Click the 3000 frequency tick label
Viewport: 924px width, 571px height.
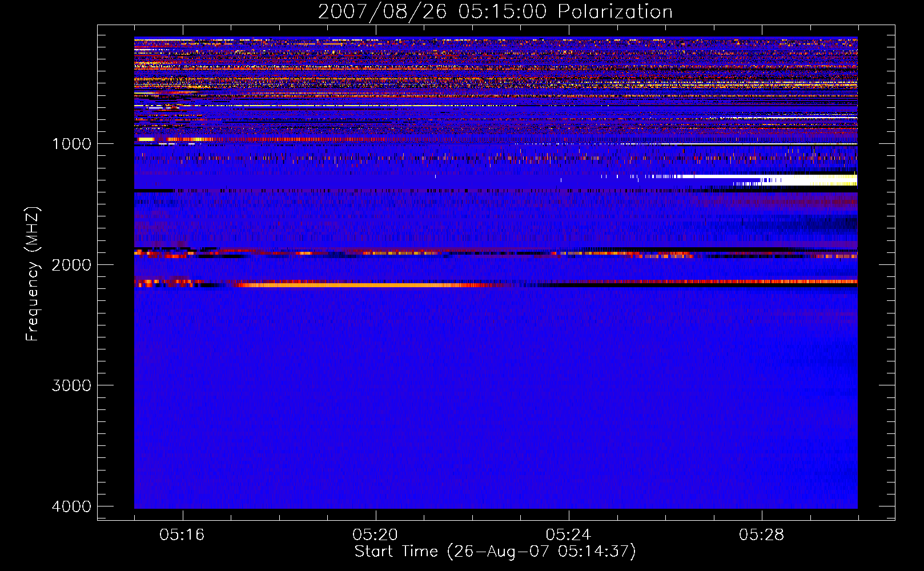[x=71, y=385]
